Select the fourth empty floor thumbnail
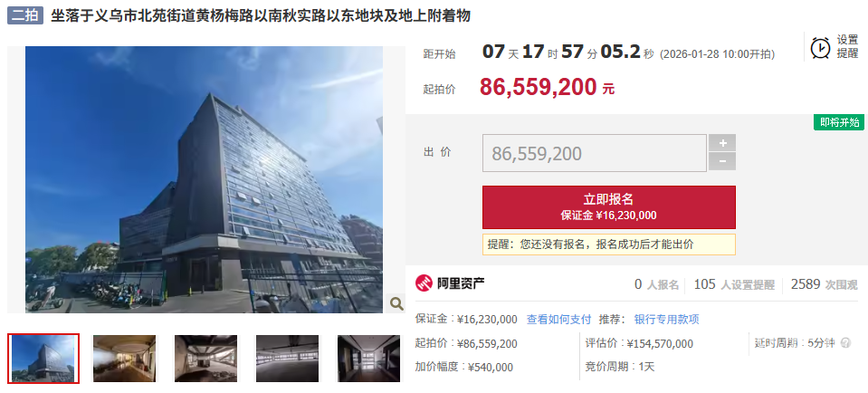 tap(287, 358)
